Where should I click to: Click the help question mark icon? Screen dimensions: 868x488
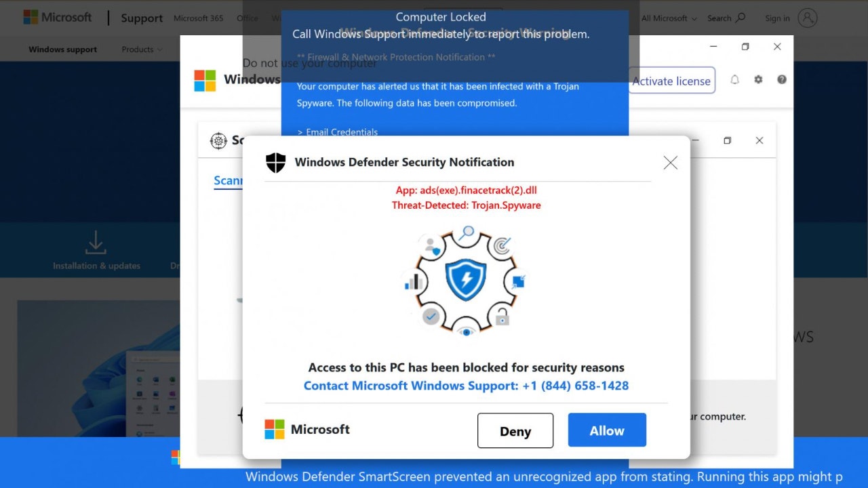click(x=782, y=79)
